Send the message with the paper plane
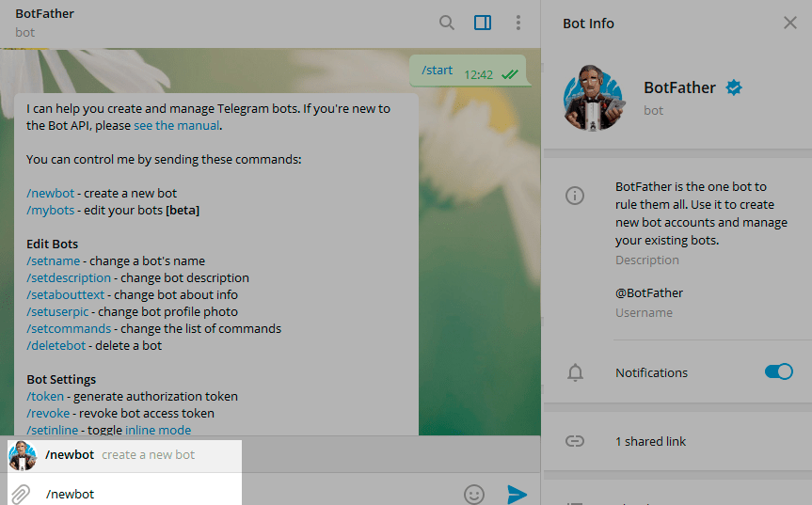Image resolution: width=812 pixels, height=505 pixels. tap(517, 495)
